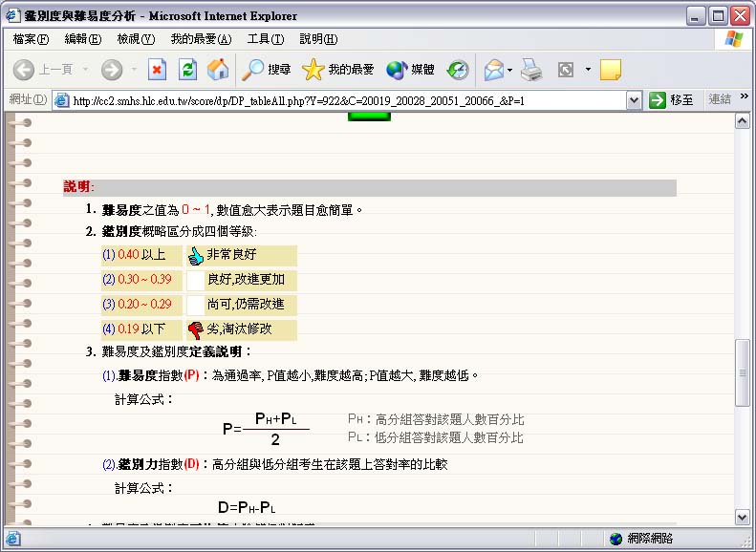Viewport: 756px width, 552px height.
Task: Click inside the address URL field
Action: (344, 100)
